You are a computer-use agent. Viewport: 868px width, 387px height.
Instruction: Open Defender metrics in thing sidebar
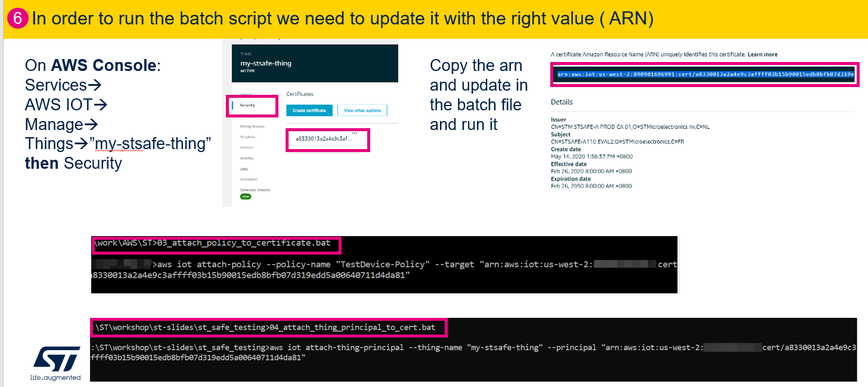[255, 190]
